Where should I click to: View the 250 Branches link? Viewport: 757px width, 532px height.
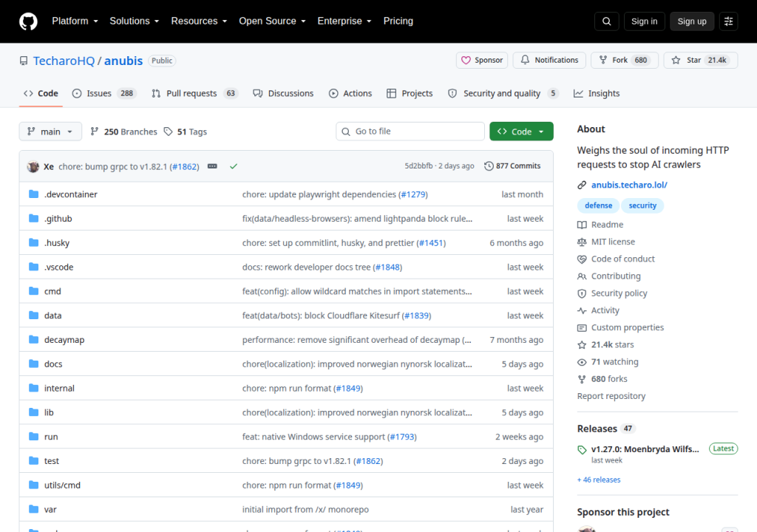point(124,132)
